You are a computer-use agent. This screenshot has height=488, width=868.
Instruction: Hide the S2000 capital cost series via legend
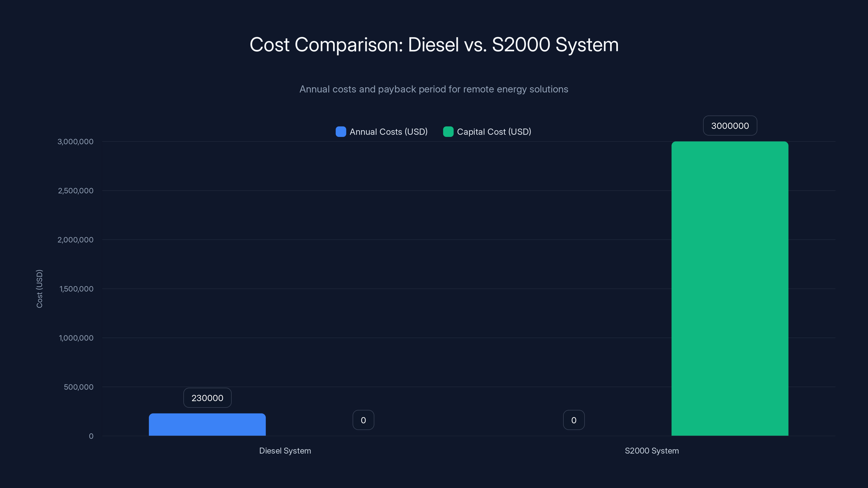(494, 132)
